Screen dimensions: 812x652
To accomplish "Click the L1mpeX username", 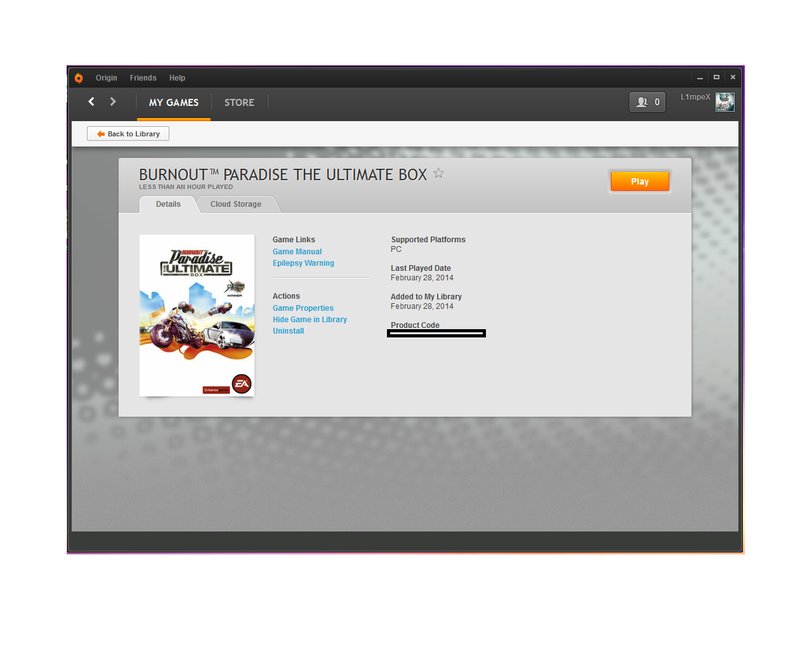I will (695, 97).
